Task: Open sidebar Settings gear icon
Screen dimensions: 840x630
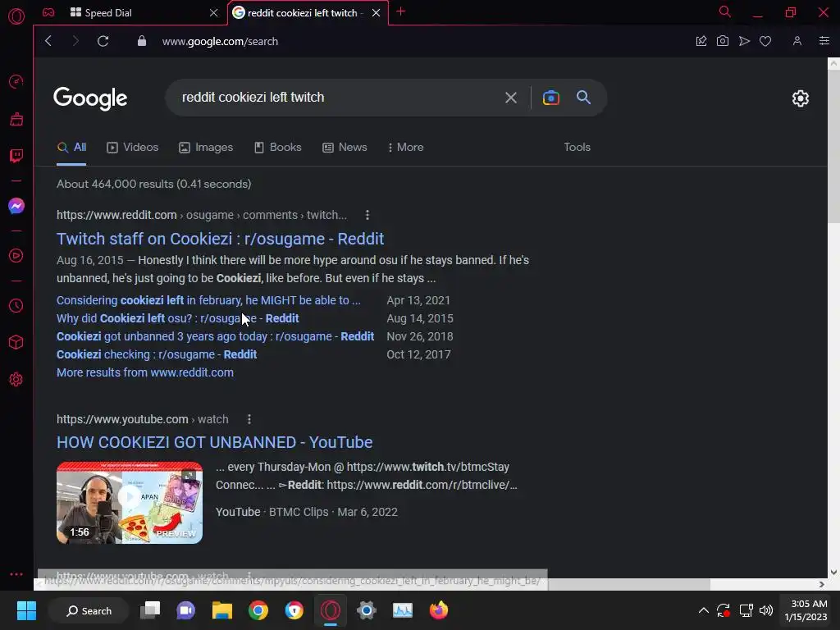Action: click(16, 379)
